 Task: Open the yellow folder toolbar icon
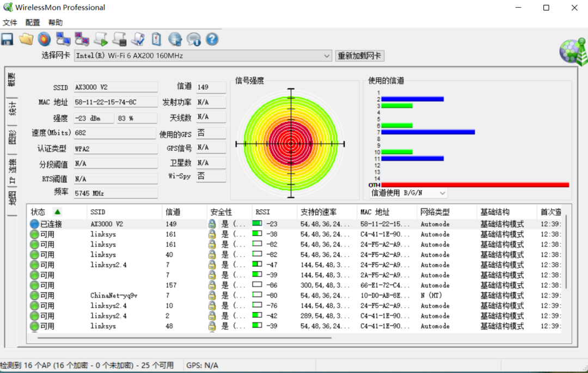click(26, 39)
